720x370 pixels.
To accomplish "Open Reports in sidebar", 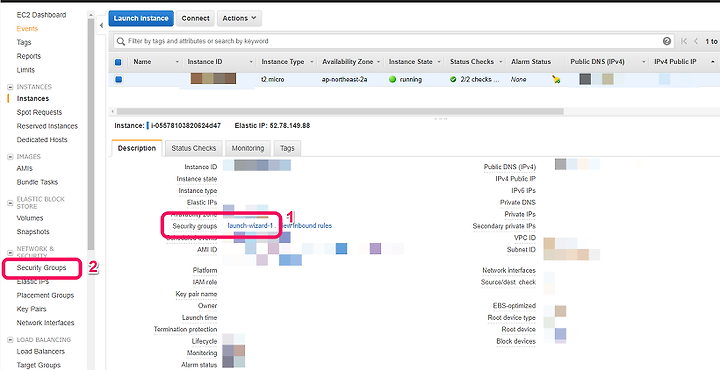I will click(x=28, y=56).
